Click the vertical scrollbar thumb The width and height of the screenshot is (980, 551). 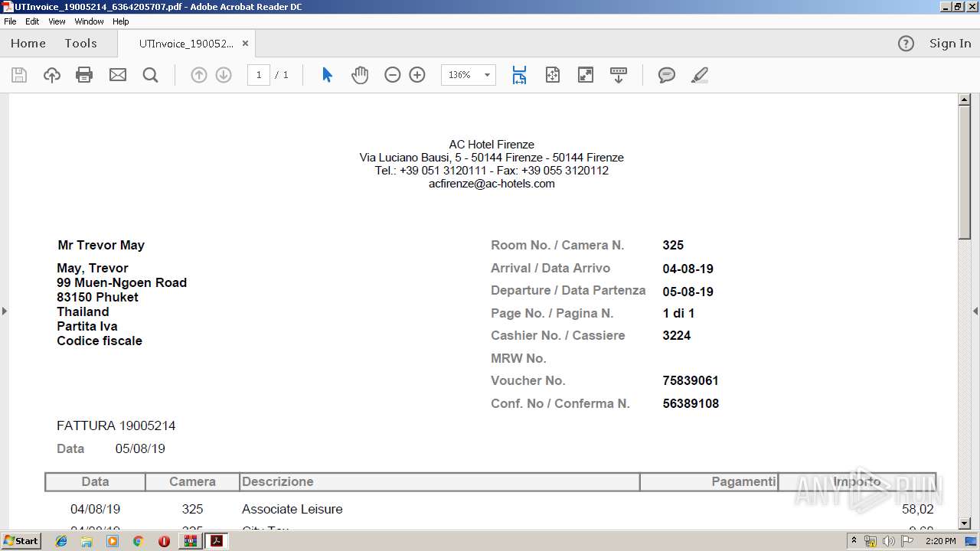[965, 172]
